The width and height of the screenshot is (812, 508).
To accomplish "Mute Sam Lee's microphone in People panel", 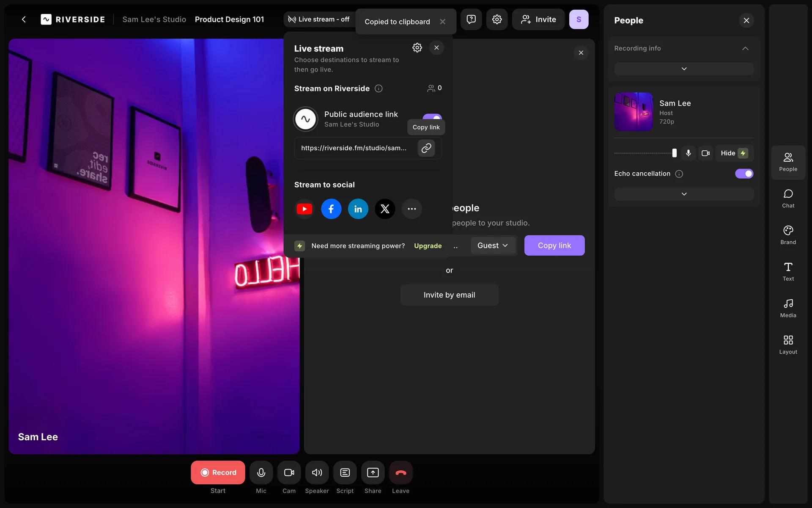I will tap(689, 153).
